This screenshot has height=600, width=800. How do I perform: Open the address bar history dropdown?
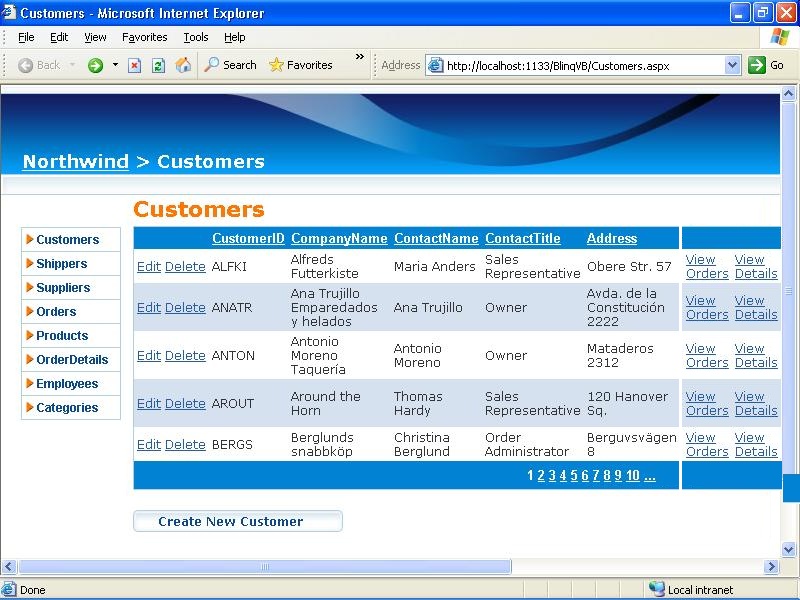tap(733, 65)
